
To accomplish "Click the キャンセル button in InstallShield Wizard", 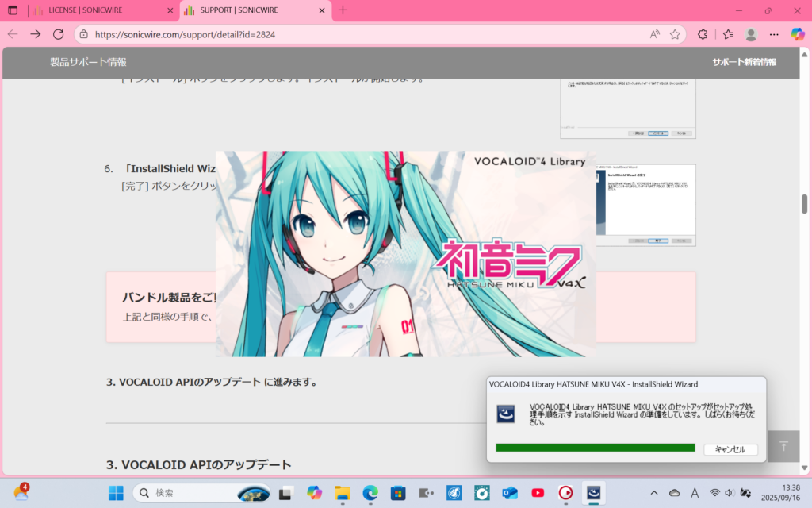I will [x=730, y=449].
